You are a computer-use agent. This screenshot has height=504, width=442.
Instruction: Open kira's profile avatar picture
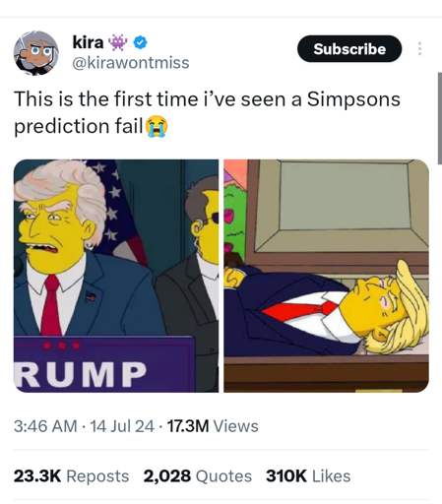tap(36, 53)
